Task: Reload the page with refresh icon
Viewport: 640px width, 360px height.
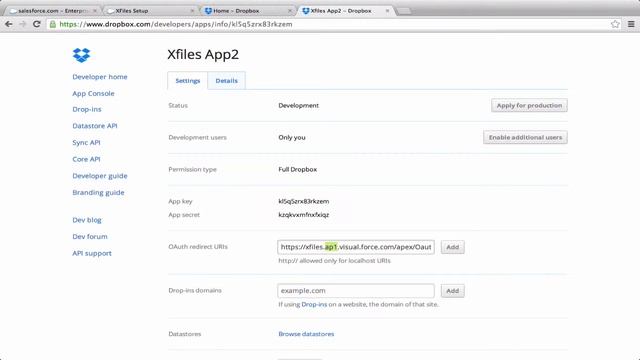Action: [x=37, y=24]
